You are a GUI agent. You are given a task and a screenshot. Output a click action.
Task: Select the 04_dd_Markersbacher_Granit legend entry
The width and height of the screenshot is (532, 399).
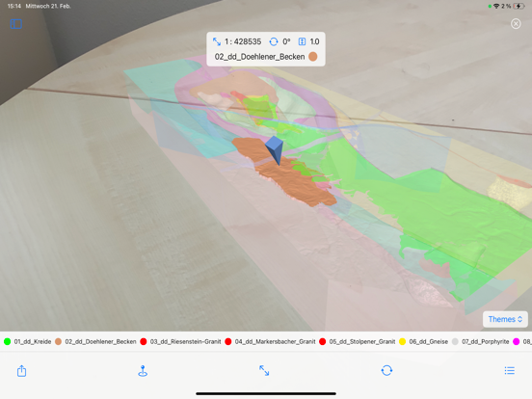(x=276, y=342)
